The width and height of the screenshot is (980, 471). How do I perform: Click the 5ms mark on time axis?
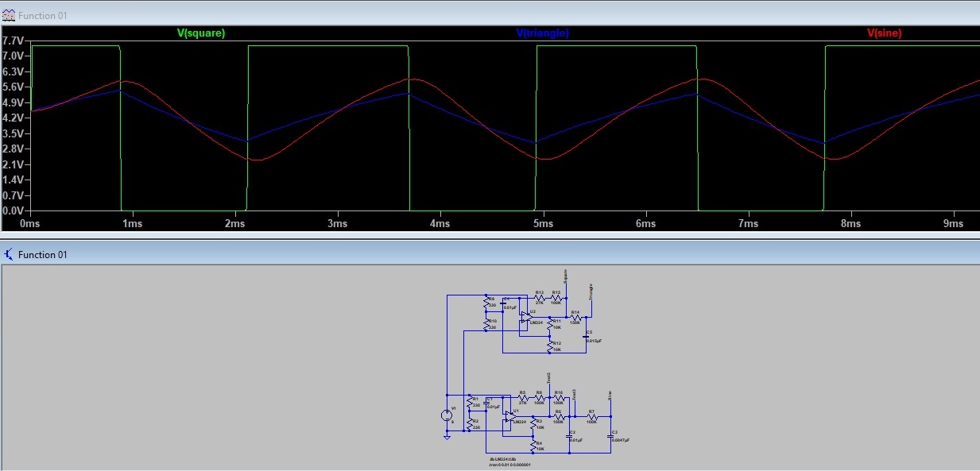point(543,224)
